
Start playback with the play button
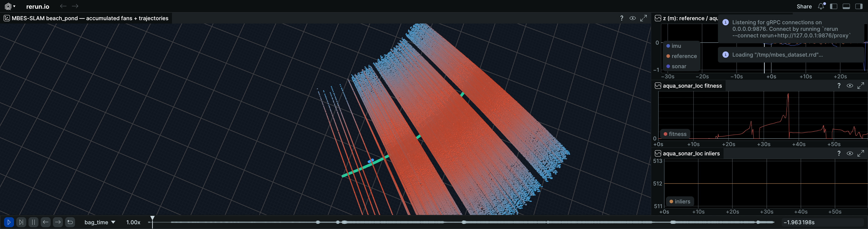pos(9,222)
